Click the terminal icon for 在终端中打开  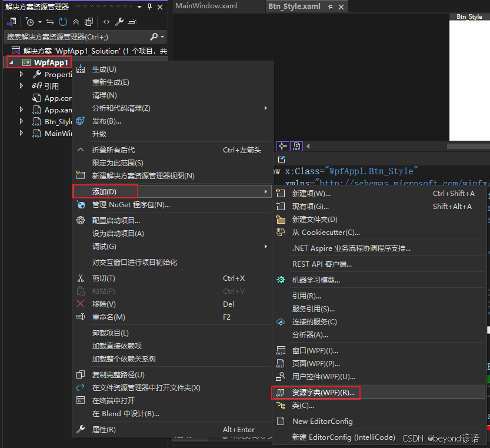click(x=81, y=400)
